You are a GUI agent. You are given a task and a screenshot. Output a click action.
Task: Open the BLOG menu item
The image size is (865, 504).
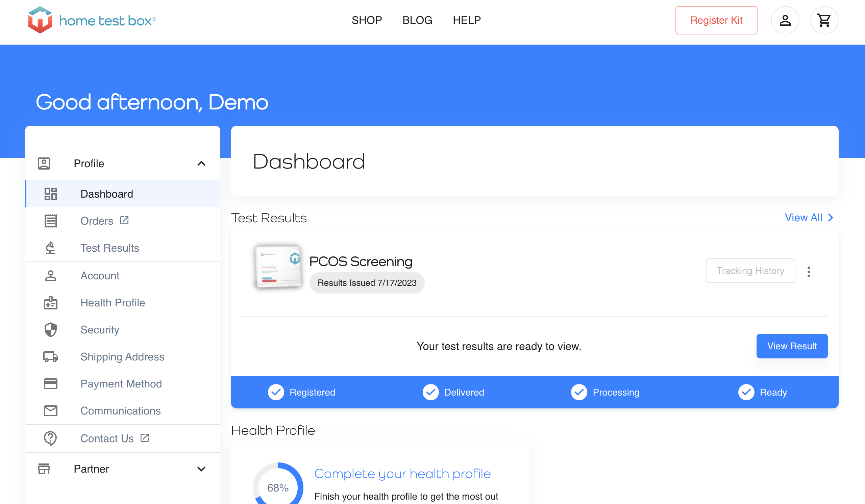click(417, 20)
